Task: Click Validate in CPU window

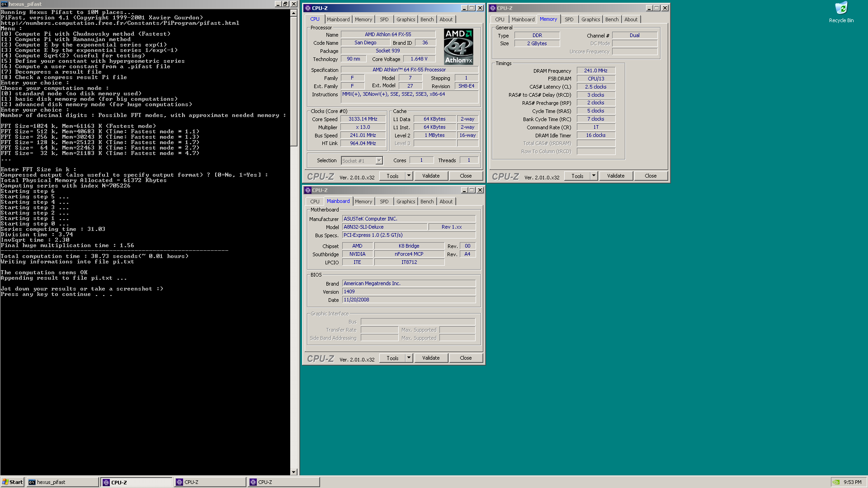Action: [x=431, y=176]
